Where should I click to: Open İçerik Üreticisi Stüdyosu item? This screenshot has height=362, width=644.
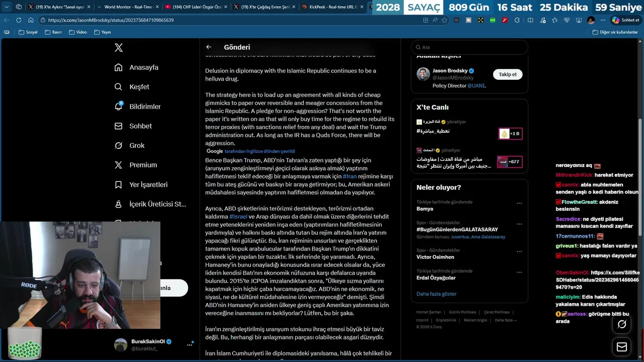(150, 204)
